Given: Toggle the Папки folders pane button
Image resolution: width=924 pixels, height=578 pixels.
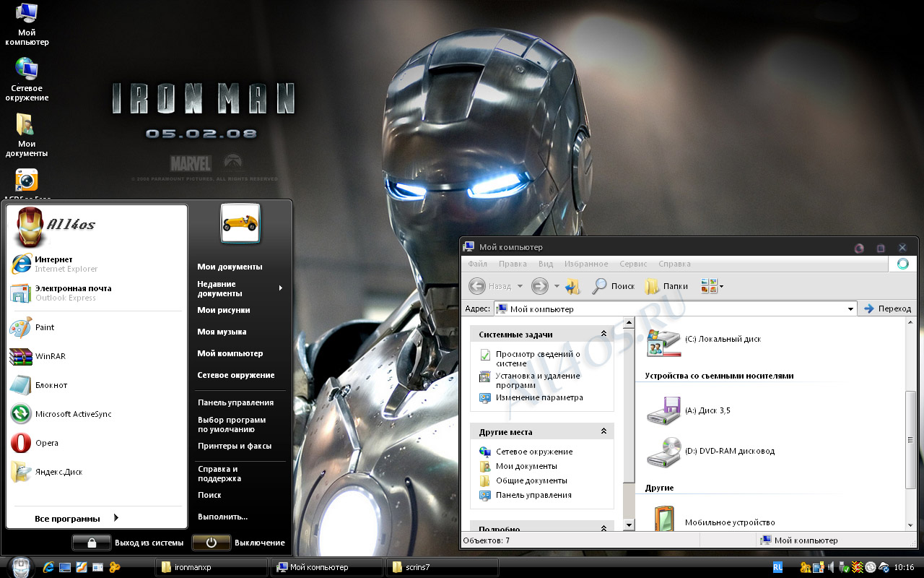Looking at the screenshot, I should [666, 286].
